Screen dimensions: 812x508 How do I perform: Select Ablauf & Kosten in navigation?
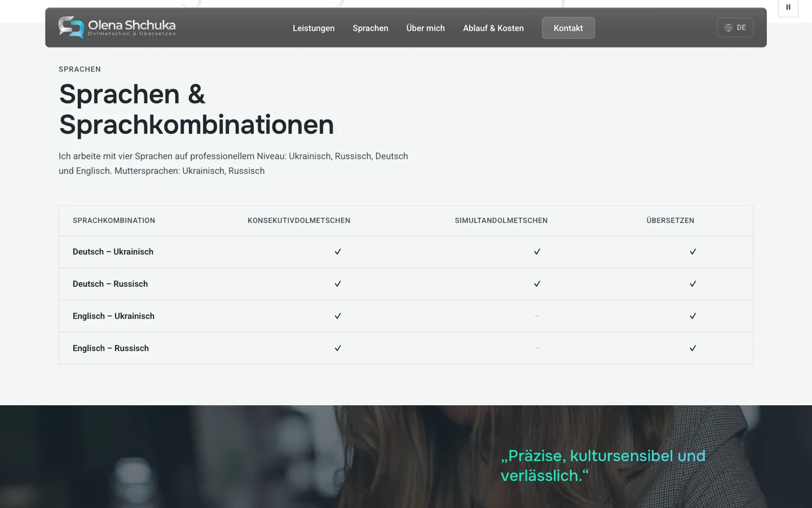[493, 28]
